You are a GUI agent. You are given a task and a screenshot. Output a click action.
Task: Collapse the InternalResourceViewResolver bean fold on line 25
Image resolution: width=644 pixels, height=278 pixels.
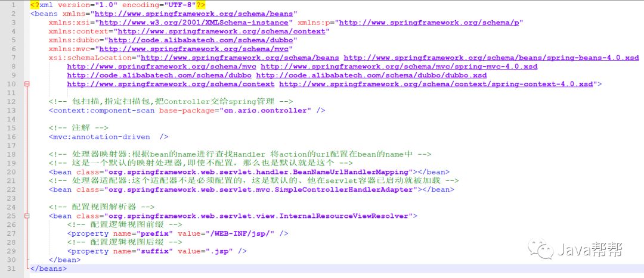27,216
